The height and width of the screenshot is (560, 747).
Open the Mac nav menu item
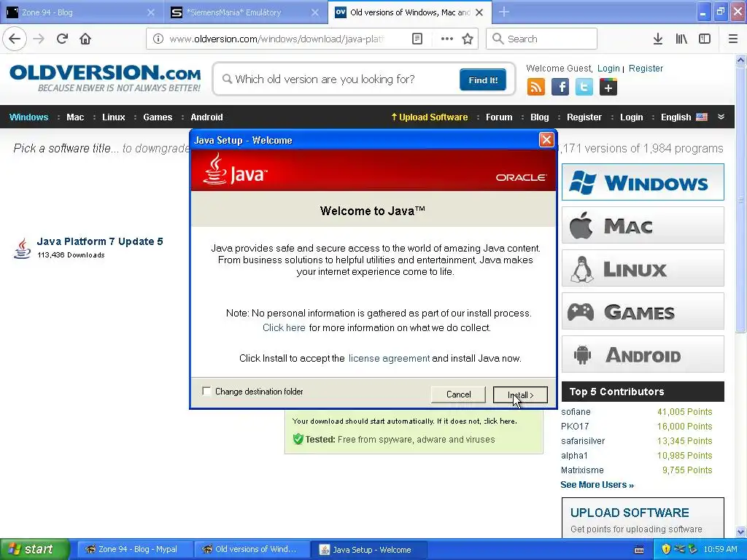coord(75,117)
